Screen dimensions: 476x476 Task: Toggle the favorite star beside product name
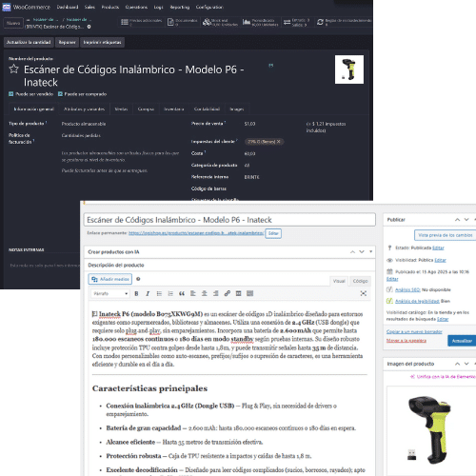(x=13, y=69)
